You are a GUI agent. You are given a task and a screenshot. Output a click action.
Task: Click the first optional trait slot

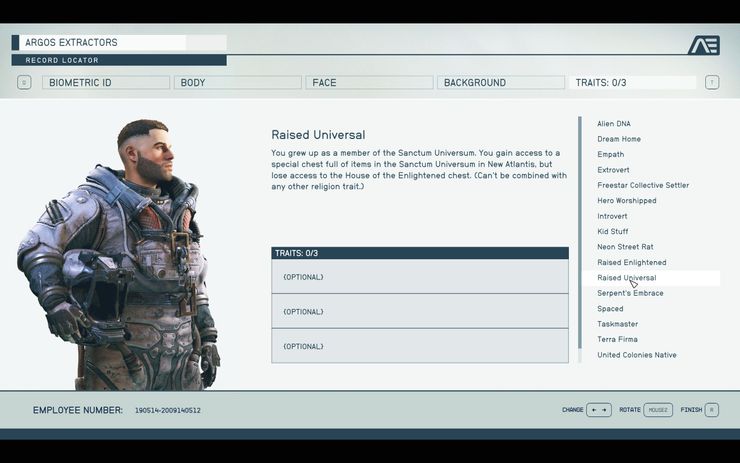click(420, 277)
